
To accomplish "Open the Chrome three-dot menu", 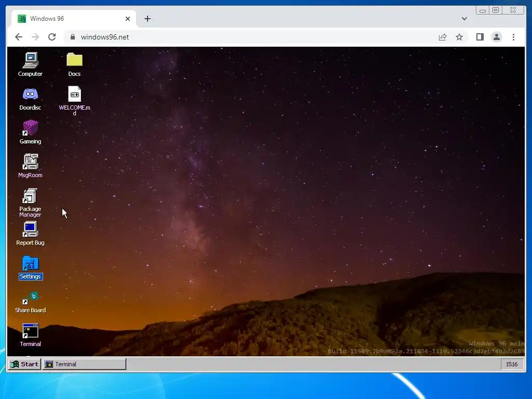I will click(513, 37).
